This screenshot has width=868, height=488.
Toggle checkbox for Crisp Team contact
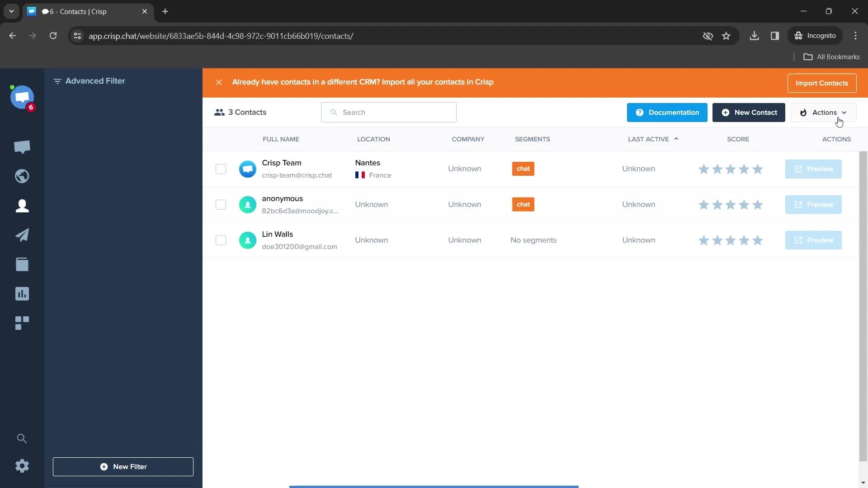[221, 169]
